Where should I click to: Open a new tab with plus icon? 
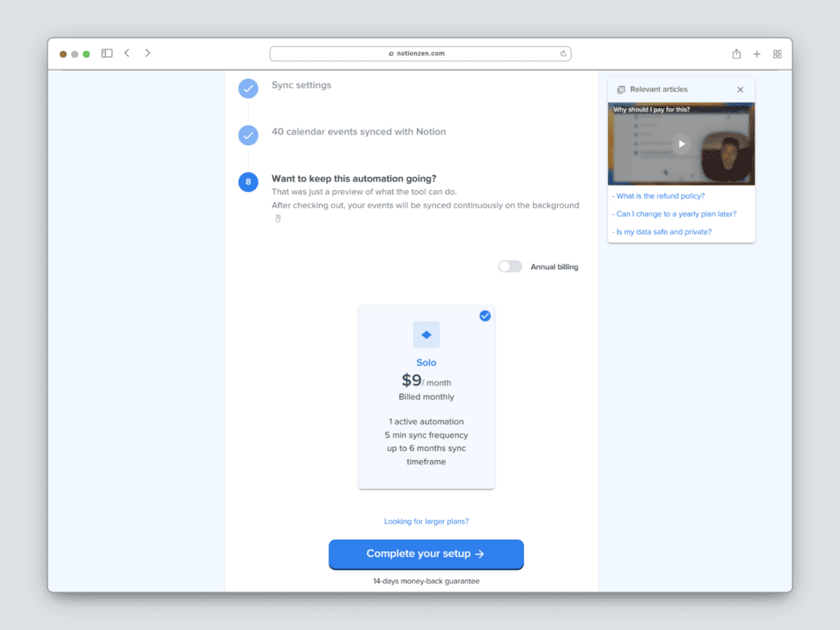click(x=756, y=54)
